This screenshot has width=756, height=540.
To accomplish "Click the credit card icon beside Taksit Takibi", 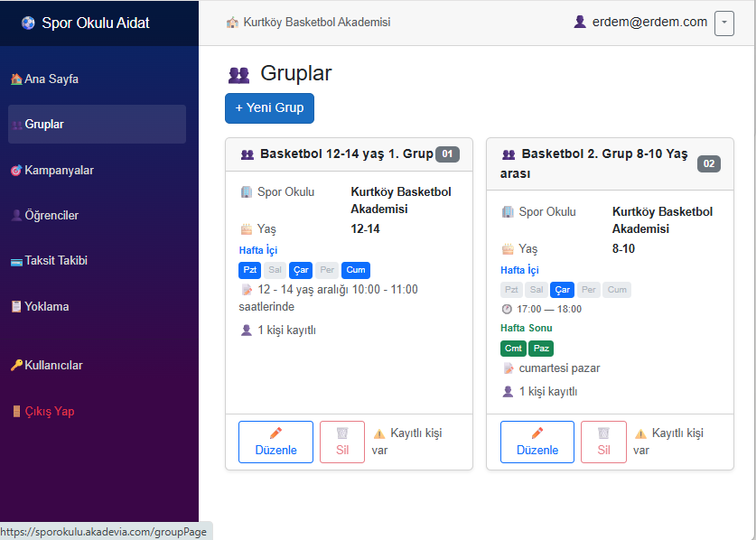I will point(16,261).
